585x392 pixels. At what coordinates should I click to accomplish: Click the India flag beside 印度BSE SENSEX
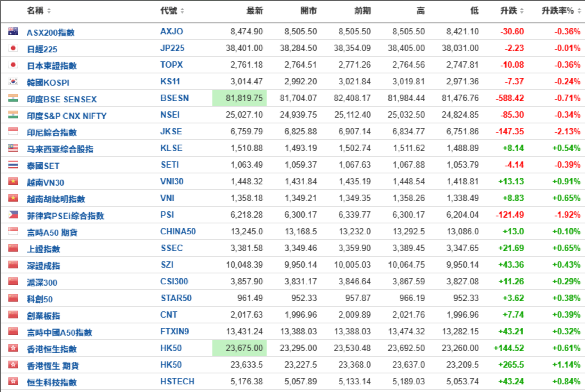point(13,98)
